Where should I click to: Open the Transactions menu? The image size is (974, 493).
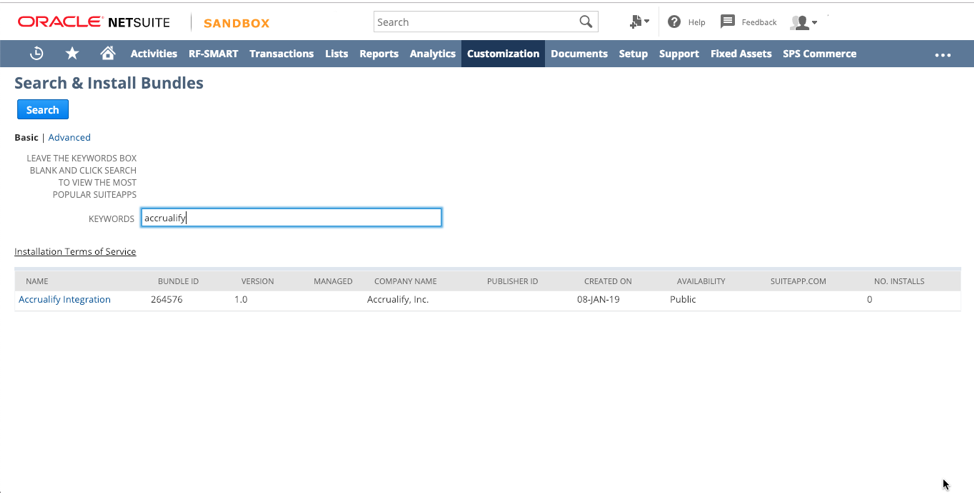[281, 53]
